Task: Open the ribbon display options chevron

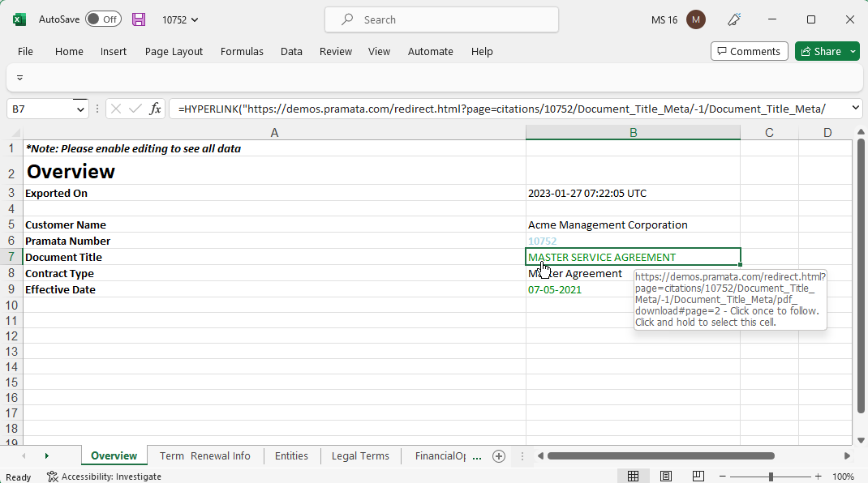Action: pyautogui.click(x=20, y=78)
